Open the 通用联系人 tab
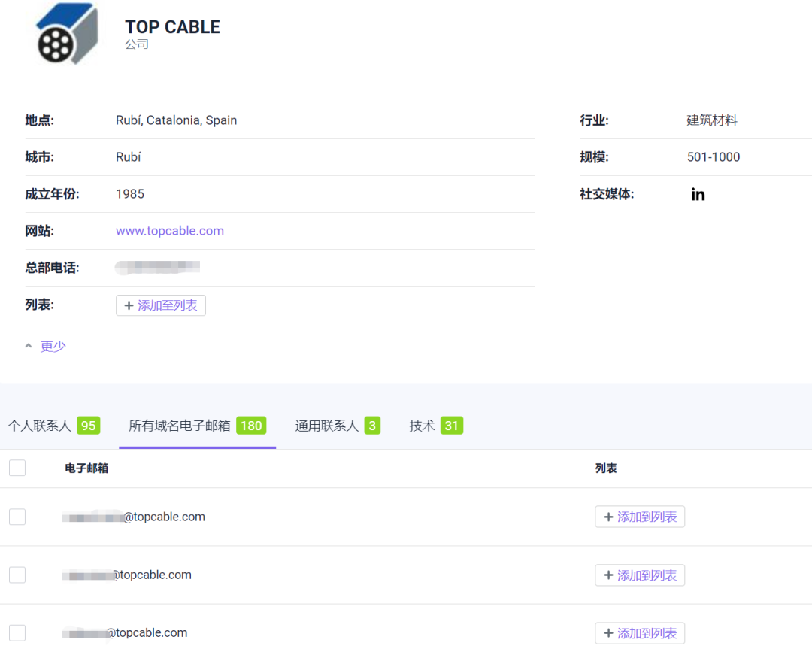Viewport: 812px width, 661px height. (x=338, y=426)
